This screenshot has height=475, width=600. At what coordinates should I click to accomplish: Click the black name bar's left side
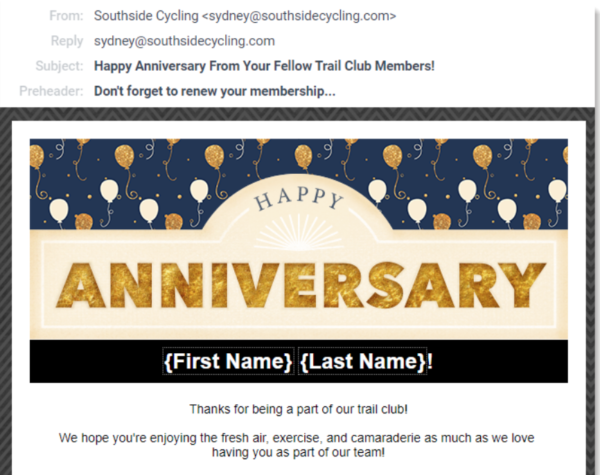(x=90, y=361)
